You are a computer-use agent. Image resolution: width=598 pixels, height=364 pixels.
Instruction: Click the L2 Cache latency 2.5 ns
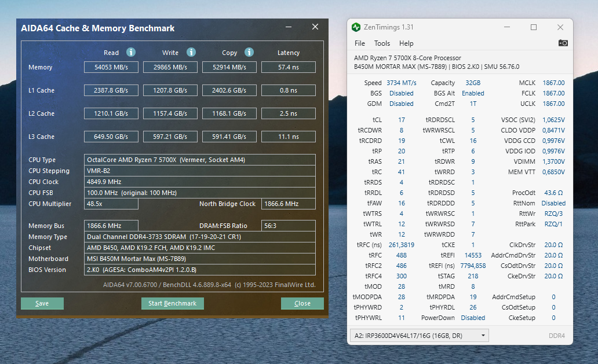click(x=289, y=113)
